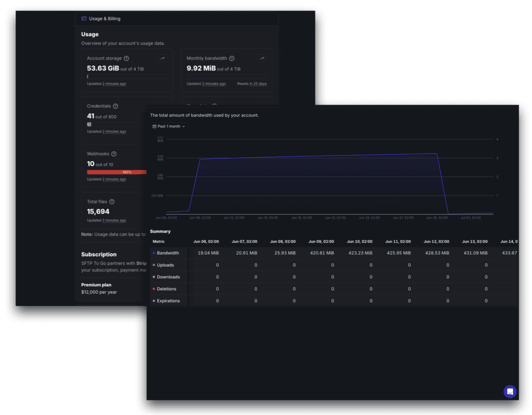Click the 'Usage & Billing' header label

pos(104,19)
